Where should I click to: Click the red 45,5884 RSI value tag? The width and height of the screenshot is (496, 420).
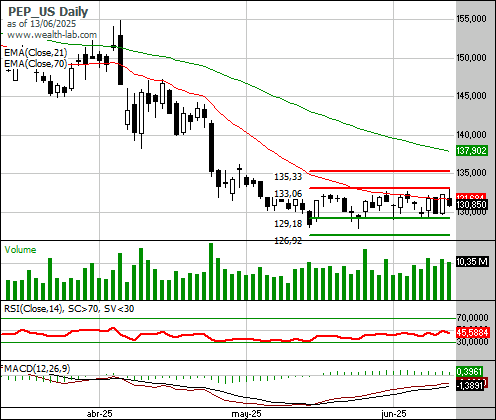(473, 332)
